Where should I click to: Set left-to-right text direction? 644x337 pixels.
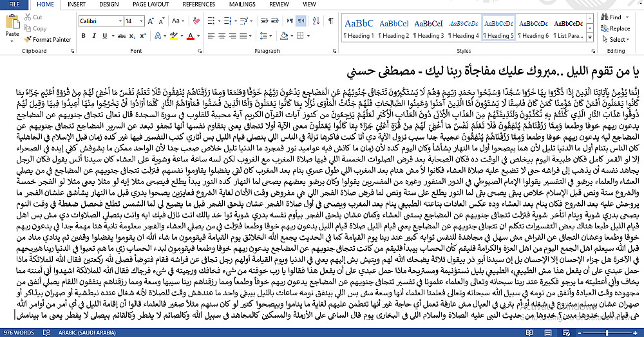290,21
